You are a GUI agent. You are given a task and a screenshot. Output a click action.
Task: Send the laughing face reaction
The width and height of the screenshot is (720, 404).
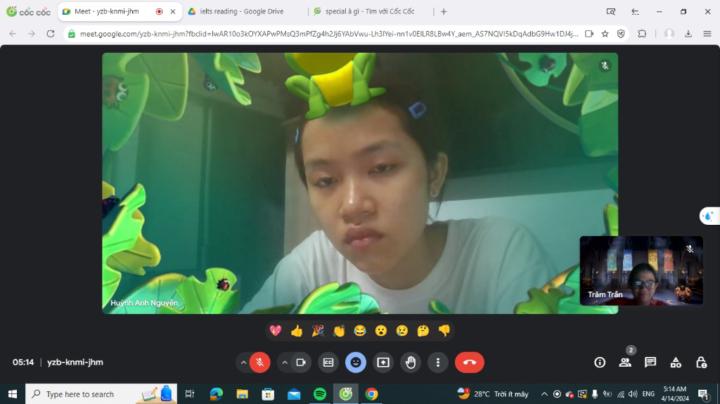point(360,331)
